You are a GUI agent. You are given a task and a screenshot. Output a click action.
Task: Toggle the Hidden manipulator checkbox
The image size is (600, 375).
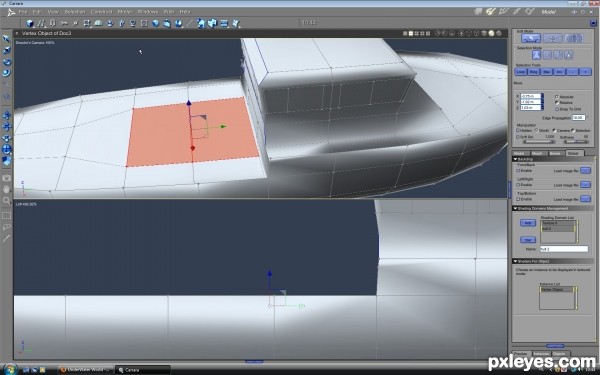click(518, 130)
